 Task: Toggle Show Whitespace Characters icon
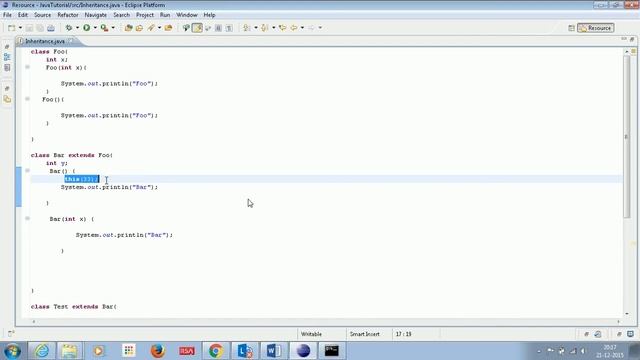229,28
